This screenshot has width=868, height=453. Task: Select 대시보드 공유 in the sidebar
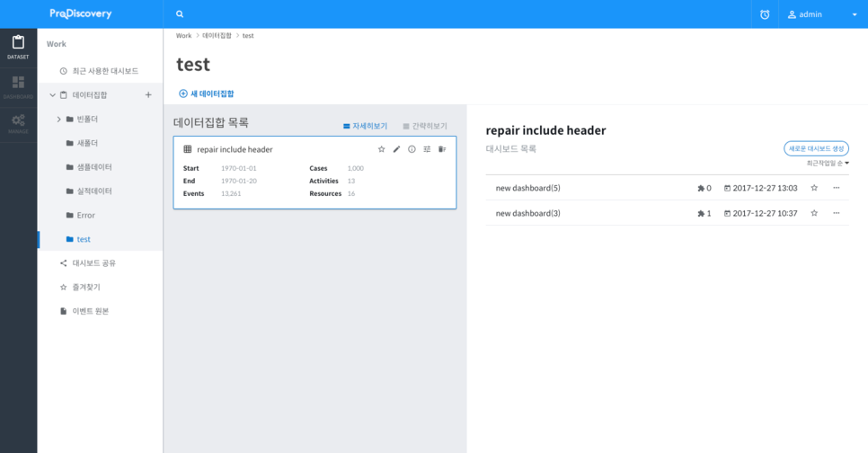(x=93, y=263)
